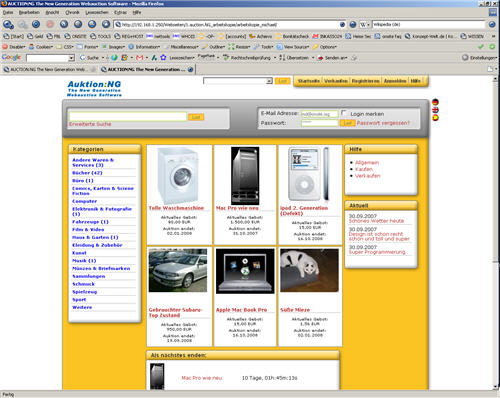500x398 pixels.
Task: Open the Datei menu
Action: click(8, 12)
